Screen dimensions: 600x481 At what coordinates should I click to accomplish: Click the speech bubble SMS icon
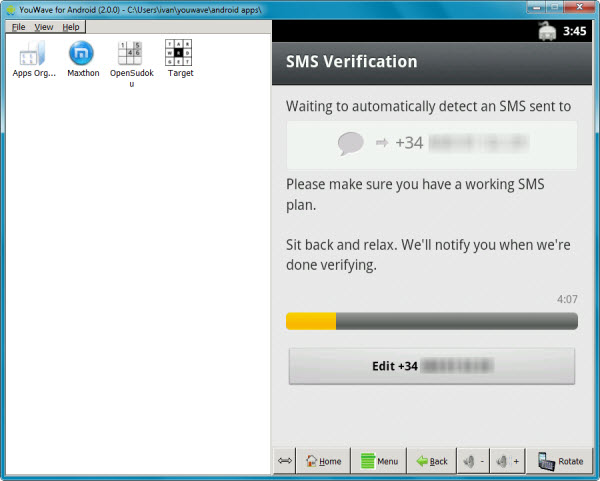pos(350,143)
